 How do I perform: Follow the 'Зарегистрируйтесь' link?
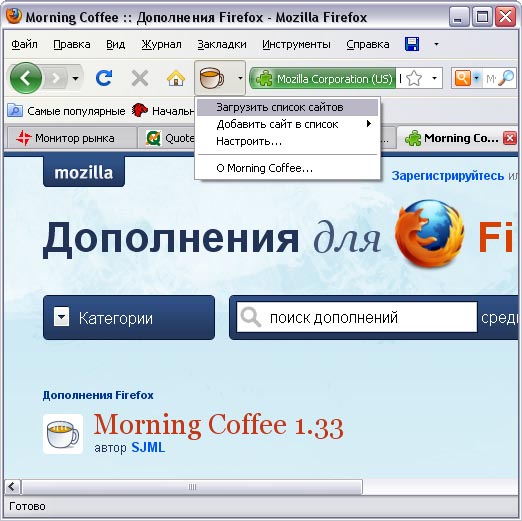(x=448, y=176)
